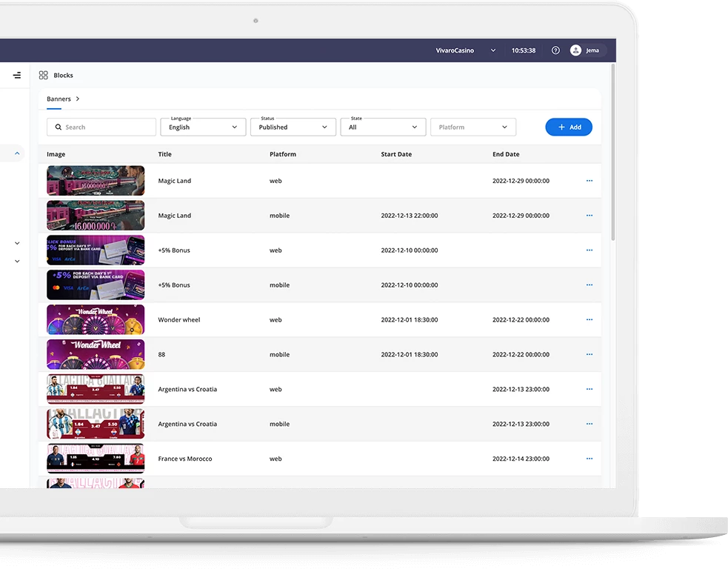Open the State dropdown showing All
Image resolution: width=728 pixels, height=569 pixels.
(383, 127)
